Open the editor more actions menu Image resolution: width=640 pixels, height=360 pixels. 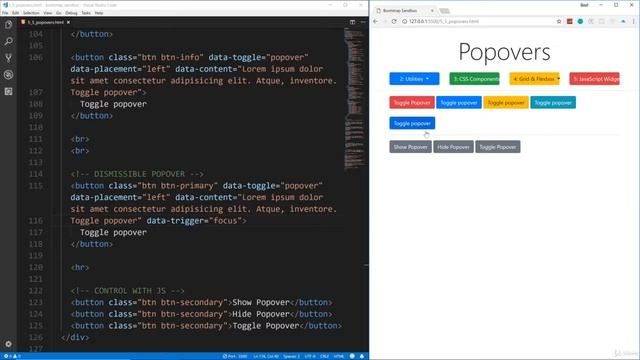tap(363, 22)
